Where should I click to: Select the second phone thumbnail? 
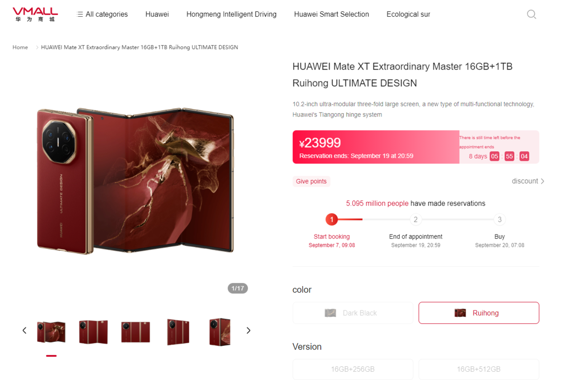(93, 332)
